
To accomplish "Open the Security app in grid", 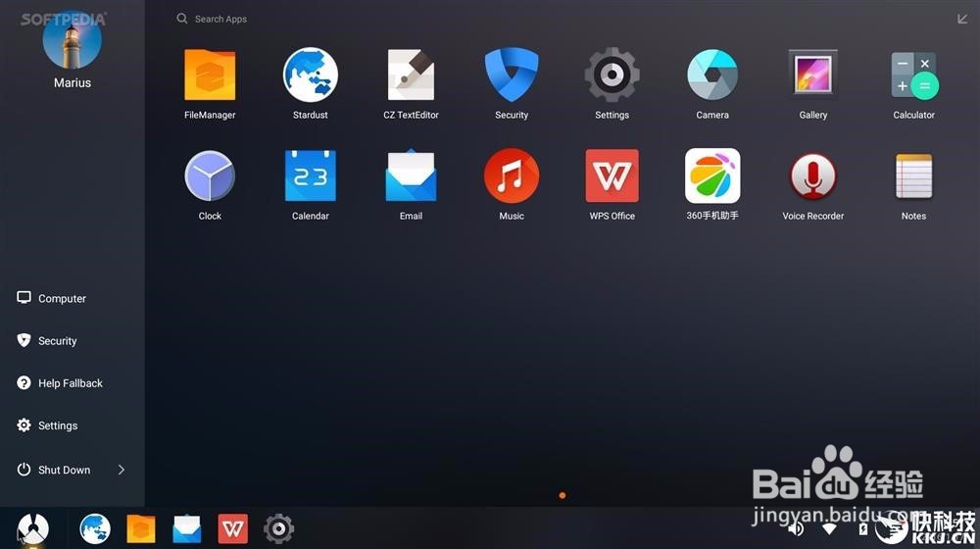I will 512,75.
